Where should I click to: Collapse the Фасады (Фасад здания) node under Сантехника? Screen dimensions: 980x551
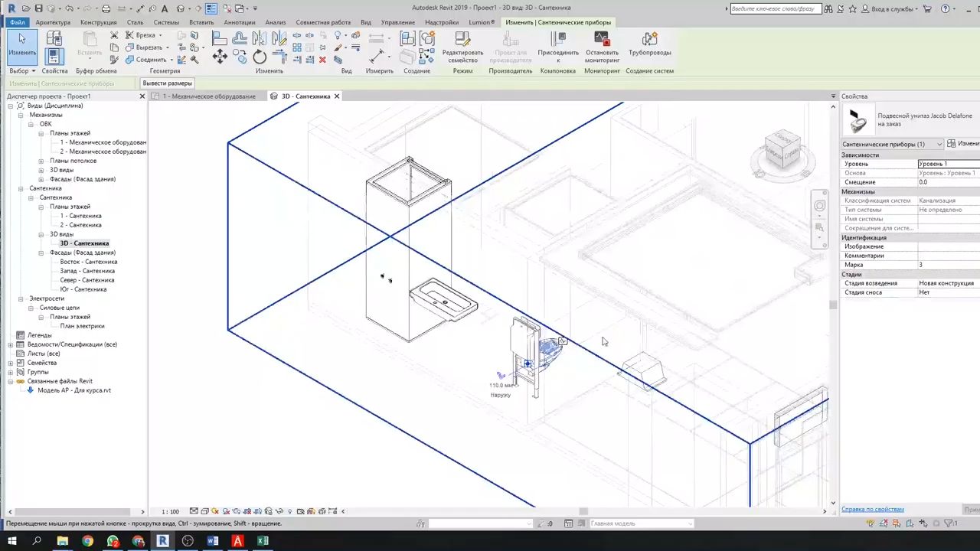click(41, 253)
